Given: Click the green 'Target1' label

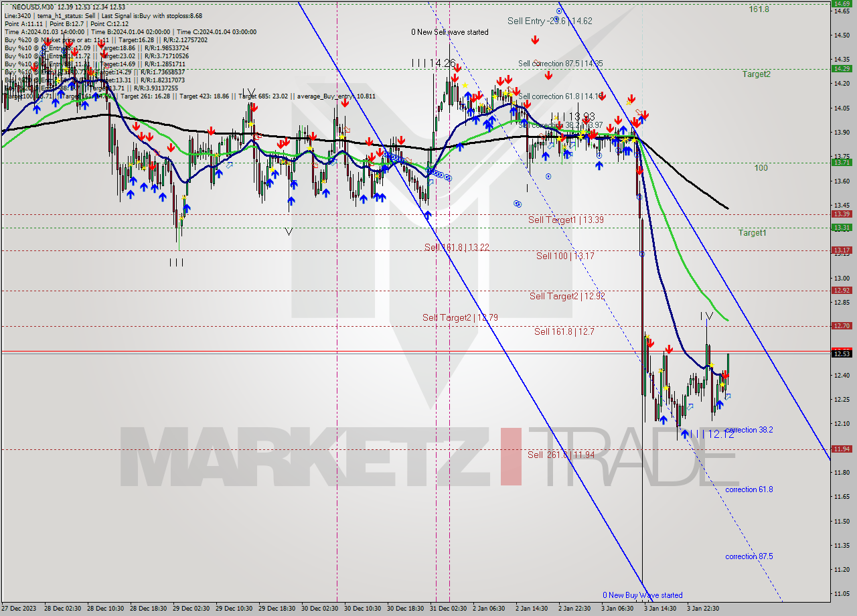Looking at the screenshot, I should click(x=753, y=233).
